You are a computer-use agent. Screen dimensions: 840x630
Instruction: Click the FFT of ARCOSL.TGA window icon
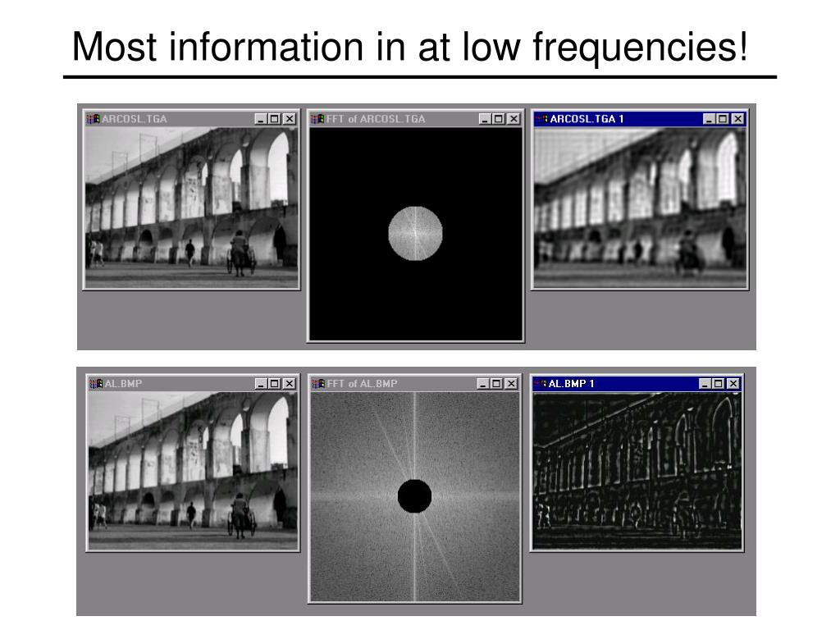[x=317, y=119]
